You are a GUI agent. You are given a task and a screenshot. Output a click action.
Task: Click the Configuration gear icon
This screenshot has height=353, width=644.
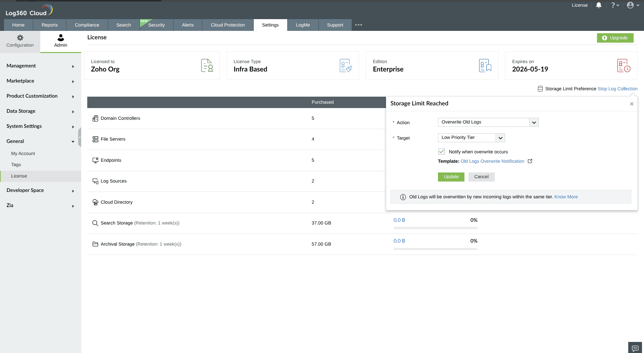pos(20,38)
